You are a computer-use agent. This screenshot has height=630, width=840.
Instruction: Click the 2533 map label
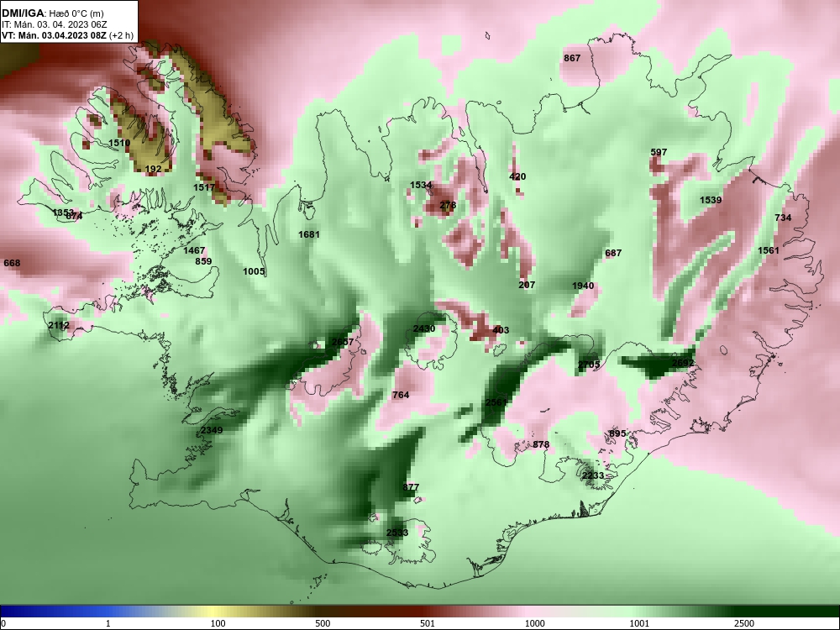pyautogui.click(x=397, y=533)
